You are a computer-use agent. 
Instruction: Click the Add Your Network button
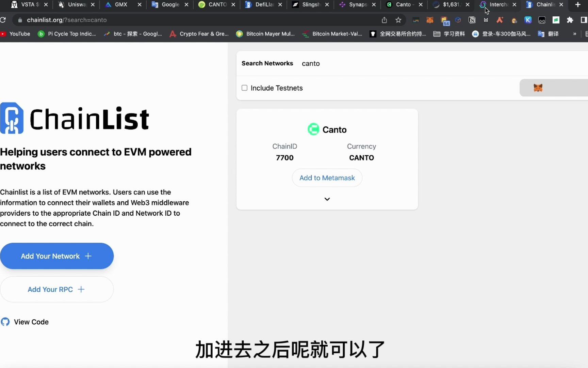pyautogui.click(x=56, y=256)
